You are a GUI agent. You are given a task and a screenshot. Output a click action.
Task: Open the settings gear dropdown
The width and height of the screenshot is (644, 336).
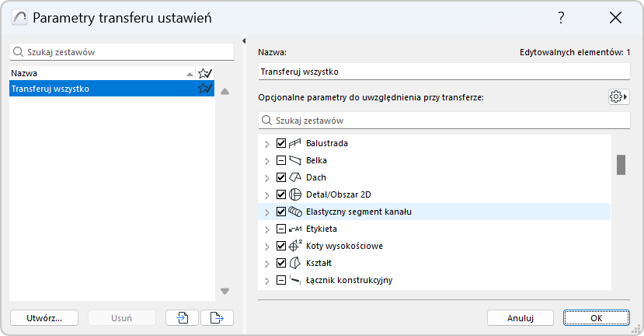pos(618,96)
